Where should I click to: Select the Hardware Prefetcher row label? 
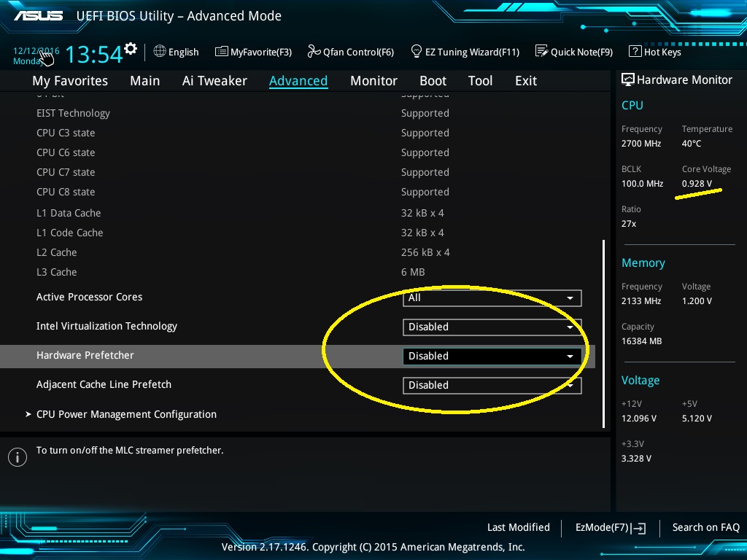85,355
